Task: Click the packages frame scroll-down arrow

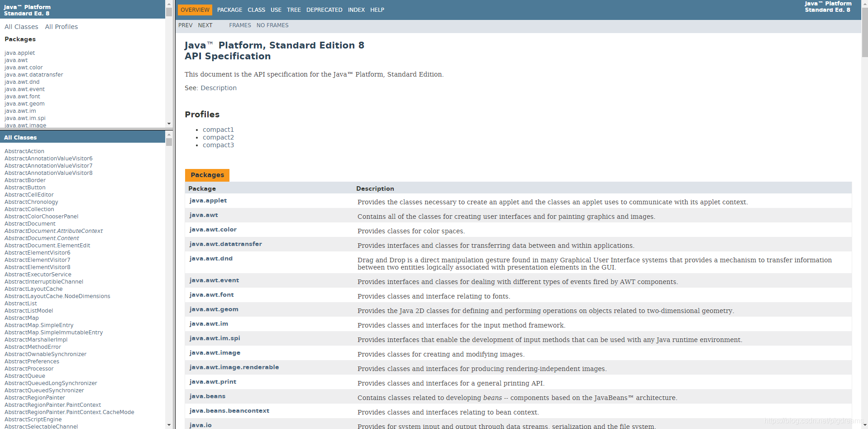Action: click(169, 124)
